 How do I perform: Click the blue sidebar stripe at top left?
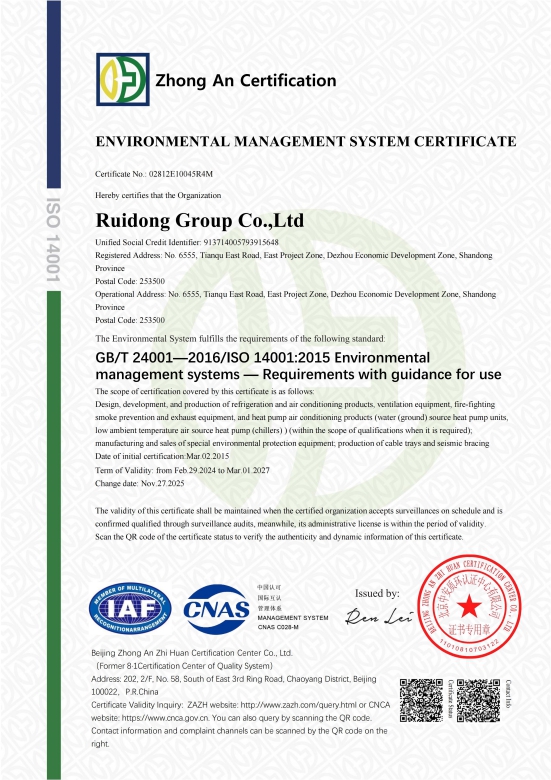pyautogui.click(x=54, y=94)
